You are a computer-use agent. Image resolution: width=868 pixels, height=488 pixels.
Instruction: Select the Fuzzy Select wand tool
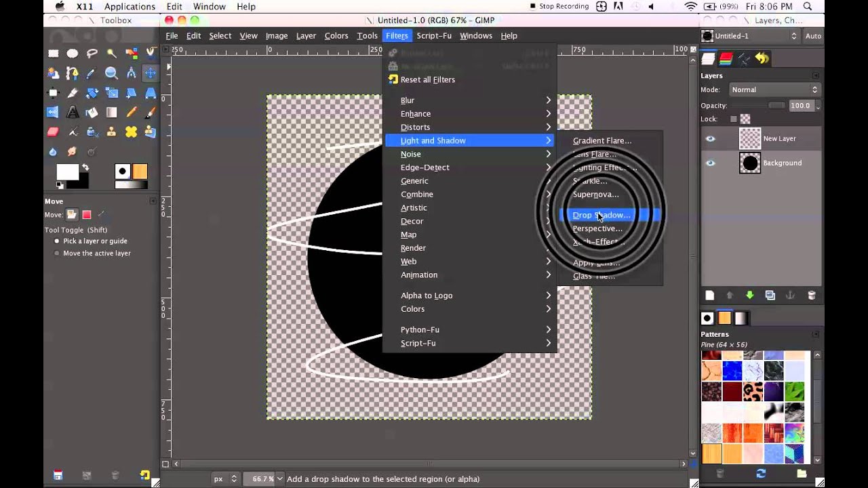point(112,54)
